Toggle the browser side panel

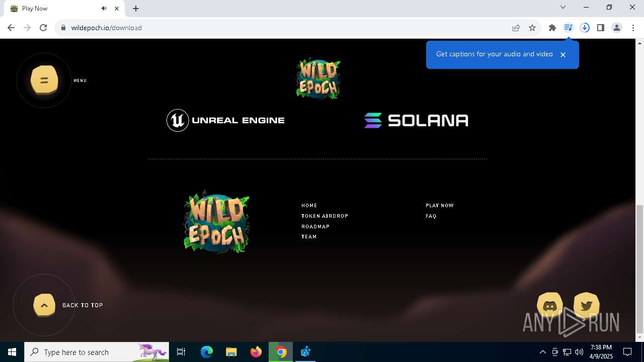click(601, 28)
